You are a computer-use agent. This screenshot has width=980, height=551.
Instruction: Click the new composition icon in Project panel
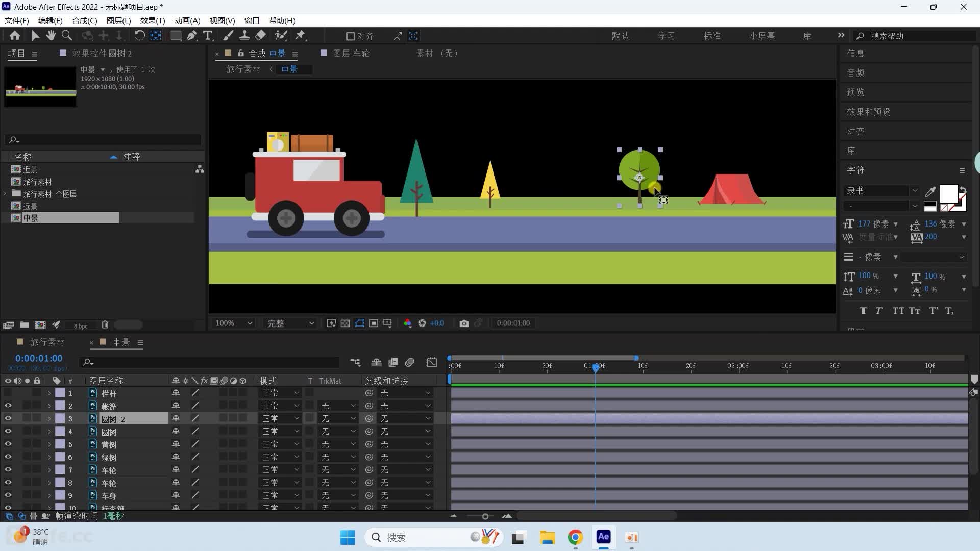pyautogui.click(x=40, y=325)
